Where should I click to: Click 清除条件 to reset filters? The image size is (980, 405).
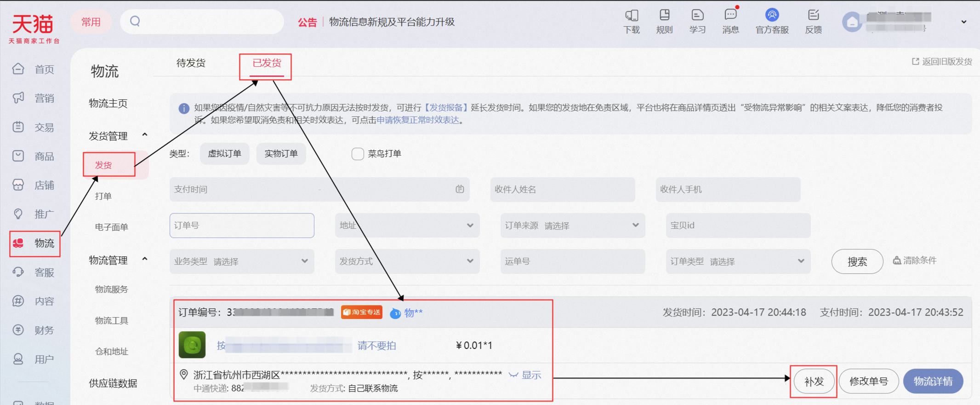[915, 260]
